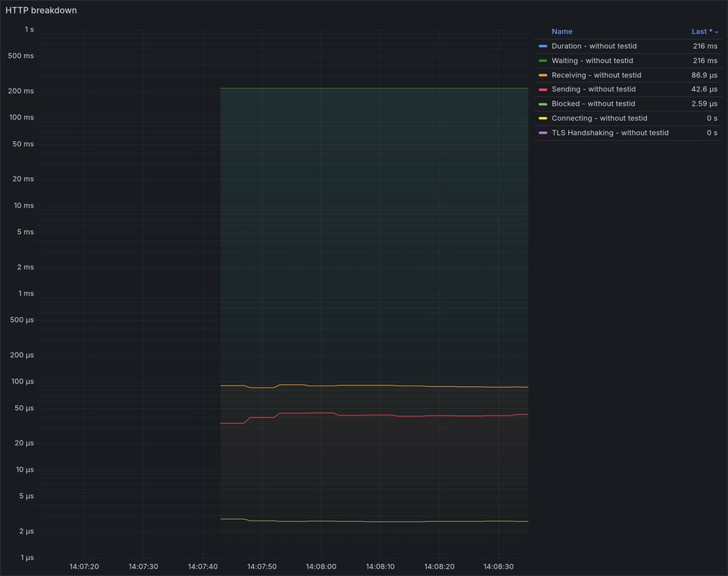
Task: Toggle Waiting - without testid series visibility
Action: (592, 60)
